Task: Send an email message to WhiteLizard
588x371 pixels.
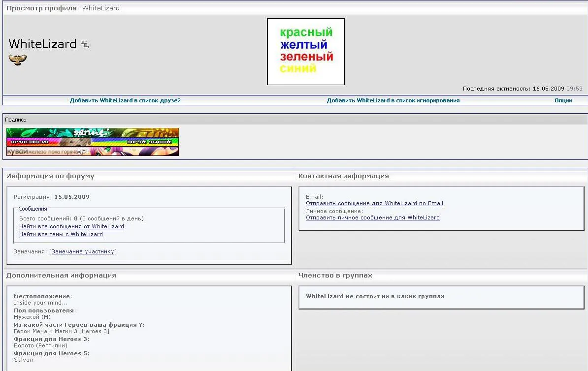Action: pos(374,203)
